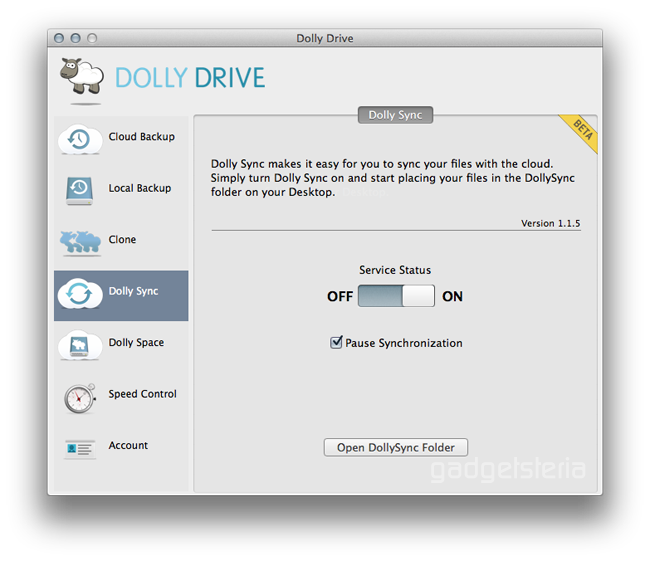Viewport: 650px width, 561px height.
Task: Click the Dolly Drive title bar text
Action: coord(325,39)
